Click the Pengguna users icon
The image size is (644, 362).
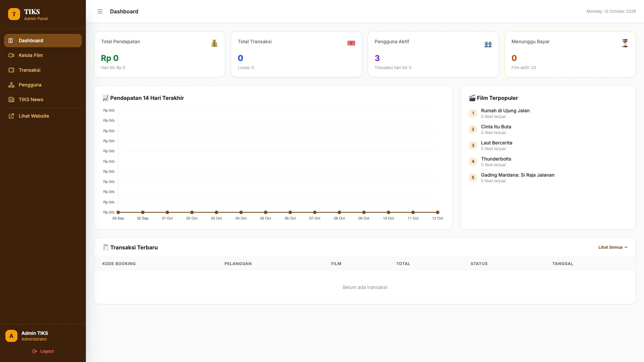[11, 85]
